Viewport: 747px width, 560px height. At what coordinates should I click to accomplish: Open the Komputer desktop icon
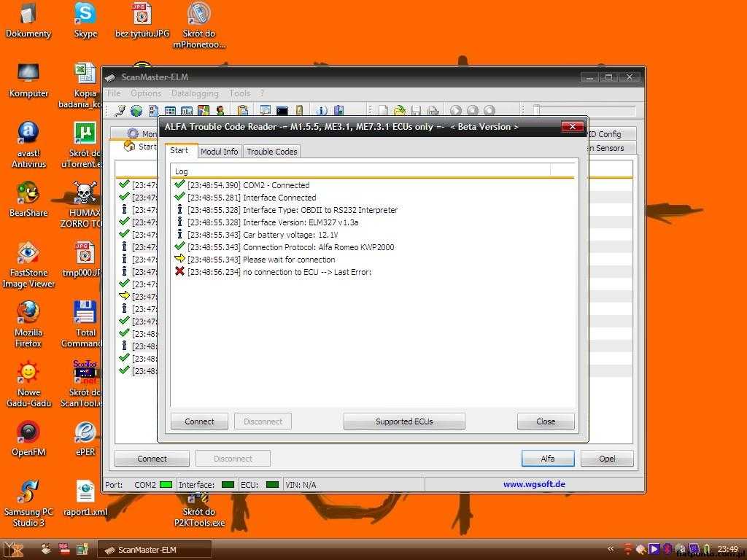(28, 80)
